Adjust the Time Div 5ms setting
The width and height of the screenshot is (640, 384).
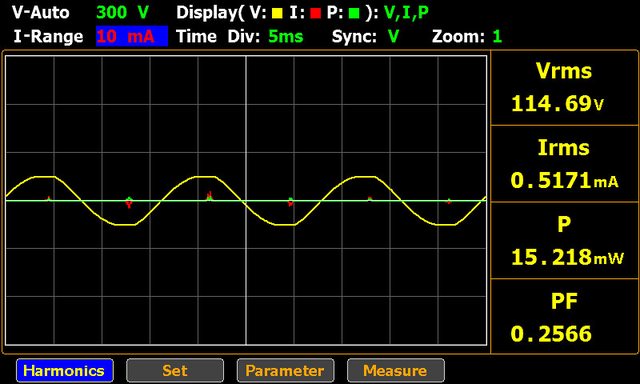[x=286, y=36]
